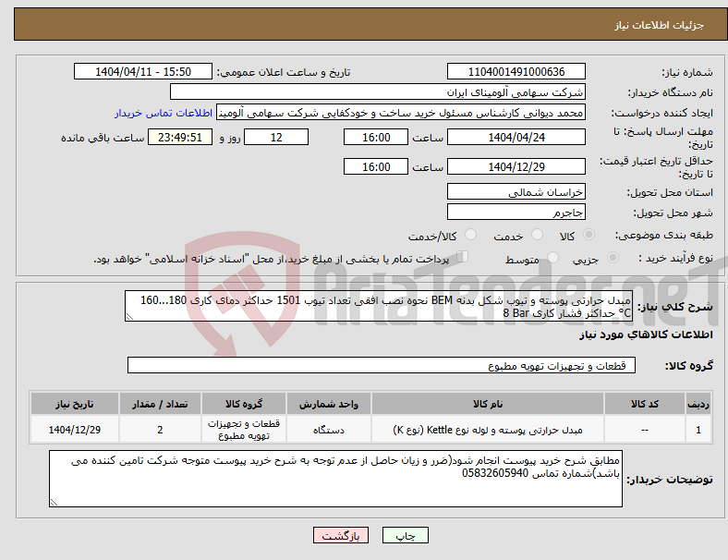Click the response deadline time 16:00 field
The width and height of the screenshot is (728, 560).
pyautogui.click(x=376, y=138)
